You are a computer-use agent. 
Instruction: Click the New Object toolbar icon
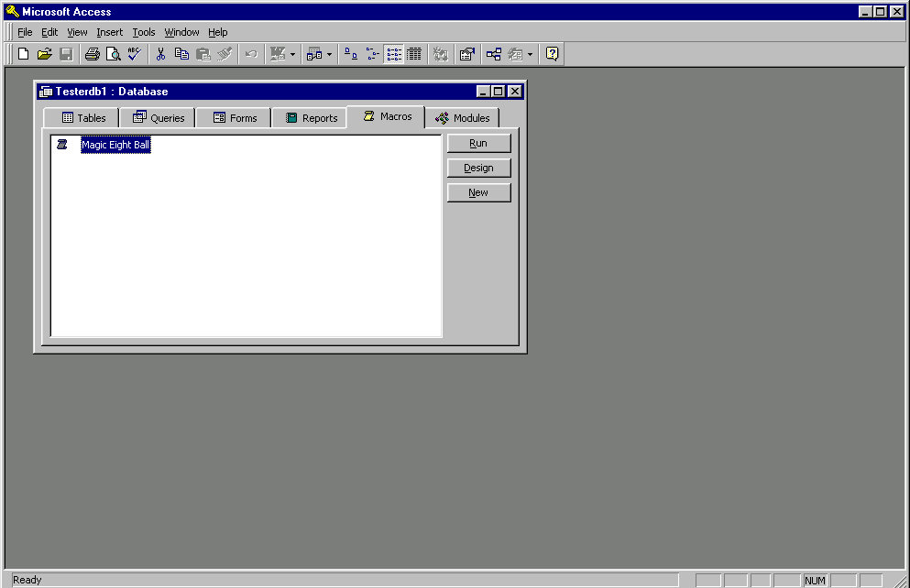(x=515, y=54)
